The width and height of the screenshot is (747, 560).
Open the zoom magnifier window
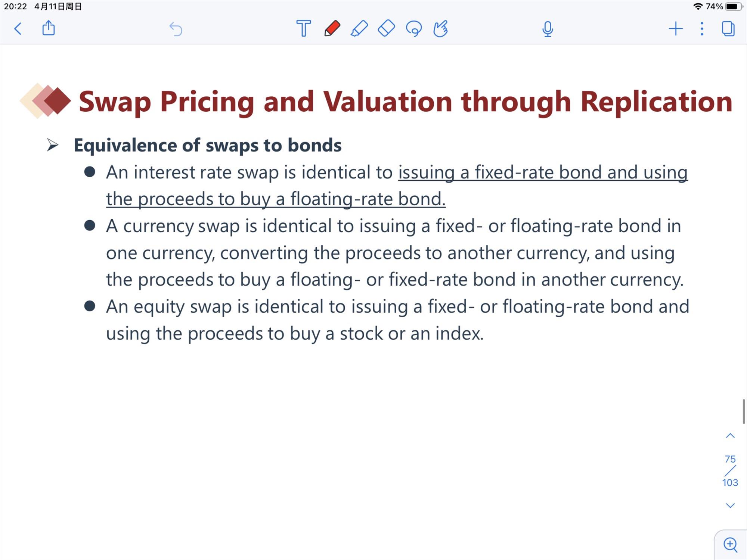(731, 545)
